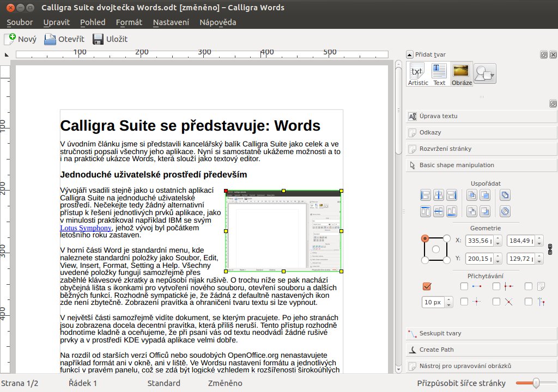Tick checkbox beside the red crossing lines icon
This screenshot has width=558, height=392.
tap(496, 302)
